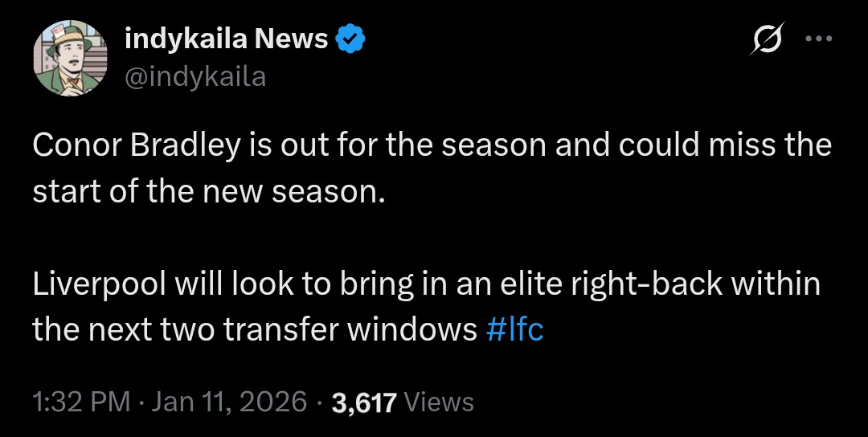Click the blue verified checkmark badge
The height and width of the screenshot is (437, 868).
pos(350,39)
